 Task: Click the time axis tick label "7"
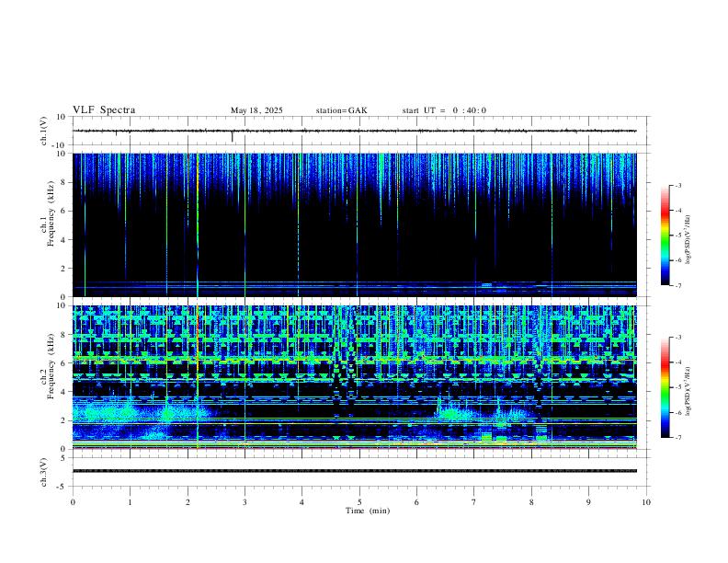coord(474,502)
